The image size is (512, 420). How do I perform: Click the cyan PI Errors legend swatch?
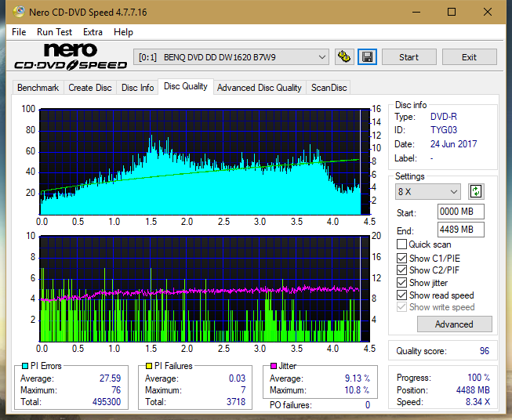tap(25, 366)
